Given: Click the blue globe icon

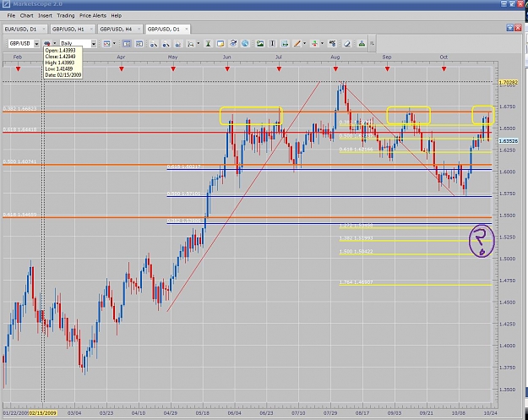Looking at the screenshot, I should pos(245,43).
